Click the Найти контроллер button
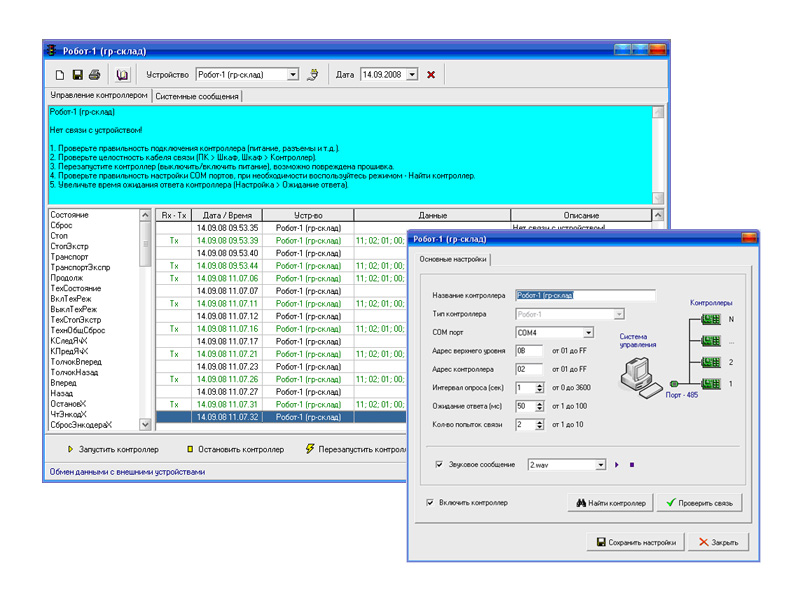The width and height of the screenshot is (800, 600). 610,503
